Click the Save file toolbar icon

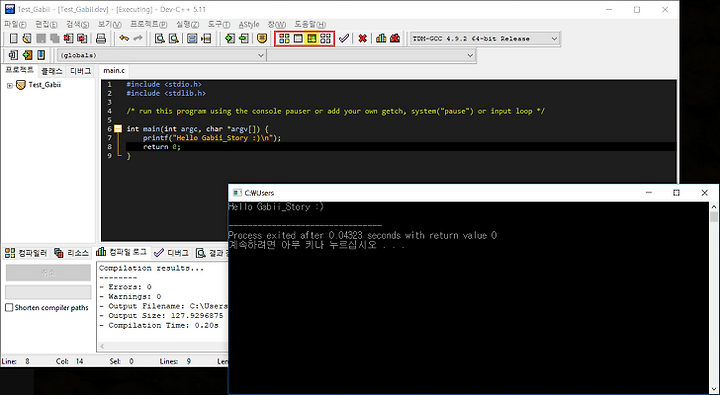tap(41, 39)
